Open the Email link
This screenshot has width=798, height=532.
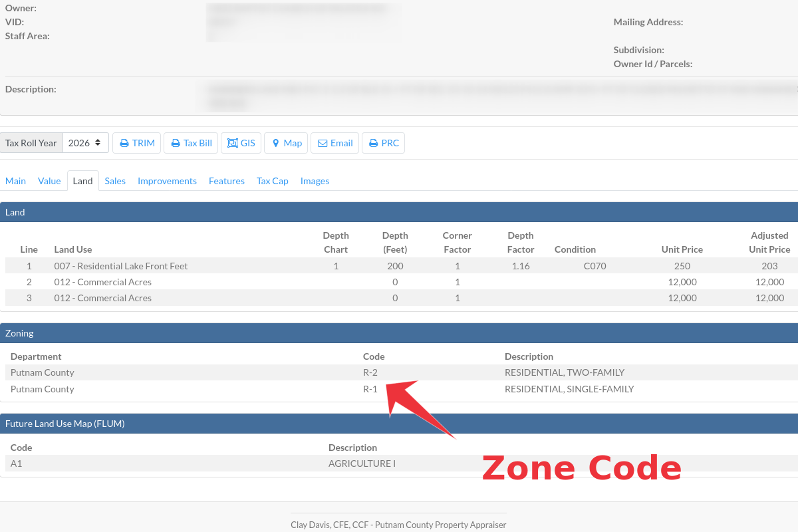pyautogui.click(x=334, y=142)
